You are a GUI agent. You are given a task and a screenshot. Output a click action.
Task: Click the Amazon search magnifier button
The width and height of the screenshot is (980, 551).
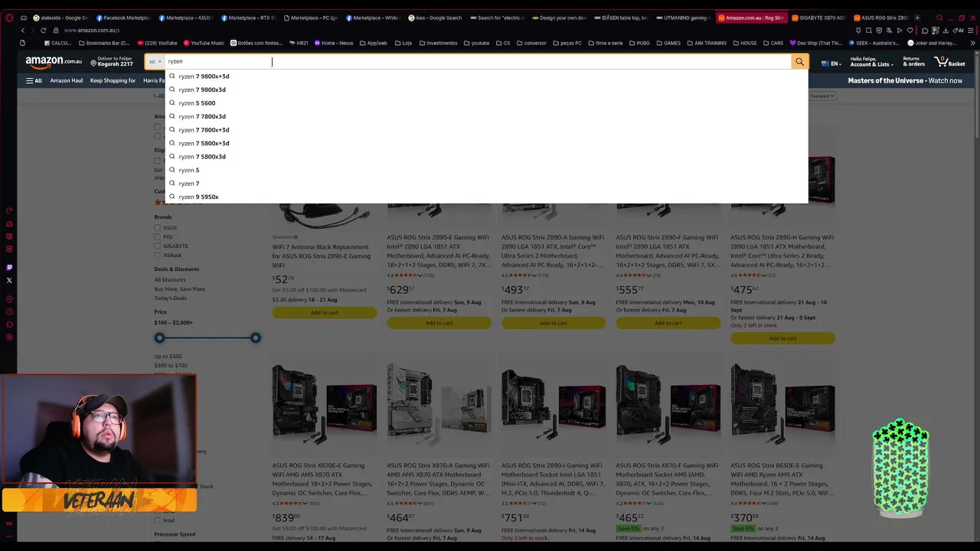[799, 62]
